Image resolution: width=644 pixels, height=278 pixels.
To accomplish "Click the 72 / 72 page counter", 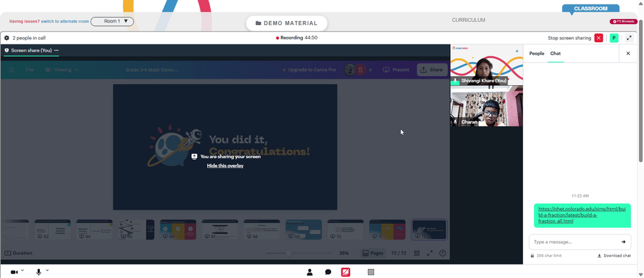I will (x=399, y=253).
